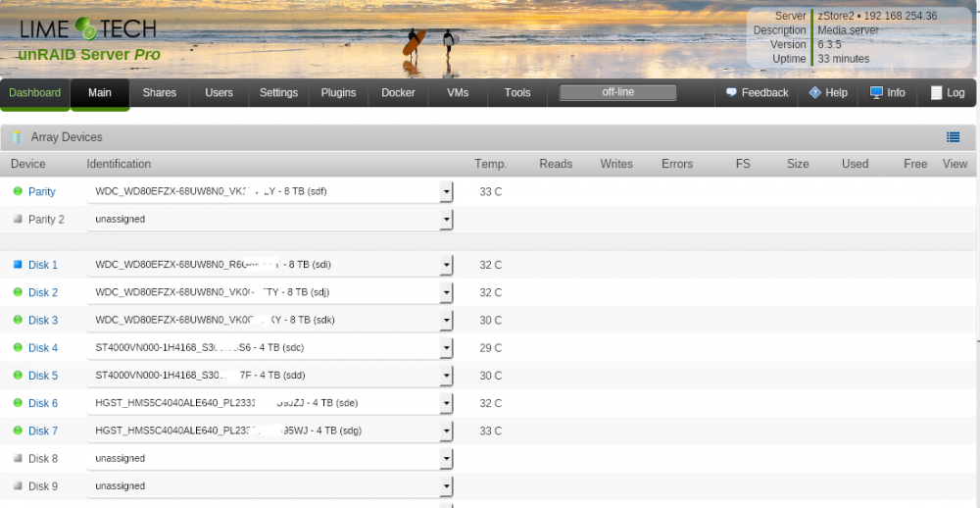
Task: Click the Feedback speech bubble icon
Action: pos(731,92)
